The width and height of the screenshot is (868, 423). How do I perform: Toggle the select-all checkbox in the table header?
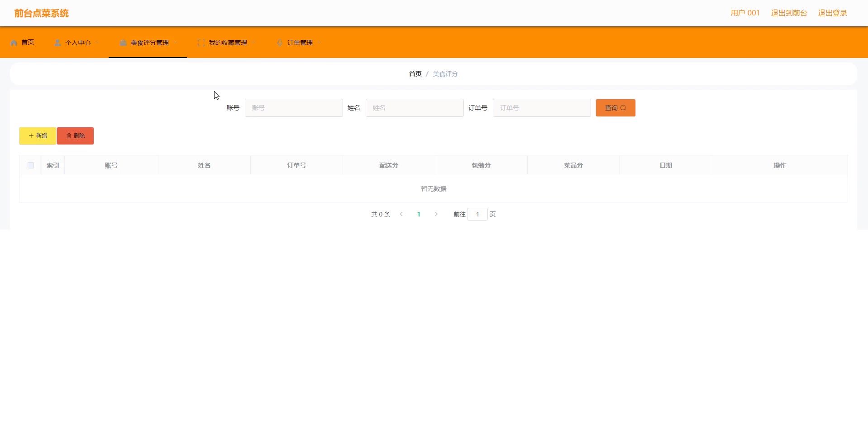point(31,165)
